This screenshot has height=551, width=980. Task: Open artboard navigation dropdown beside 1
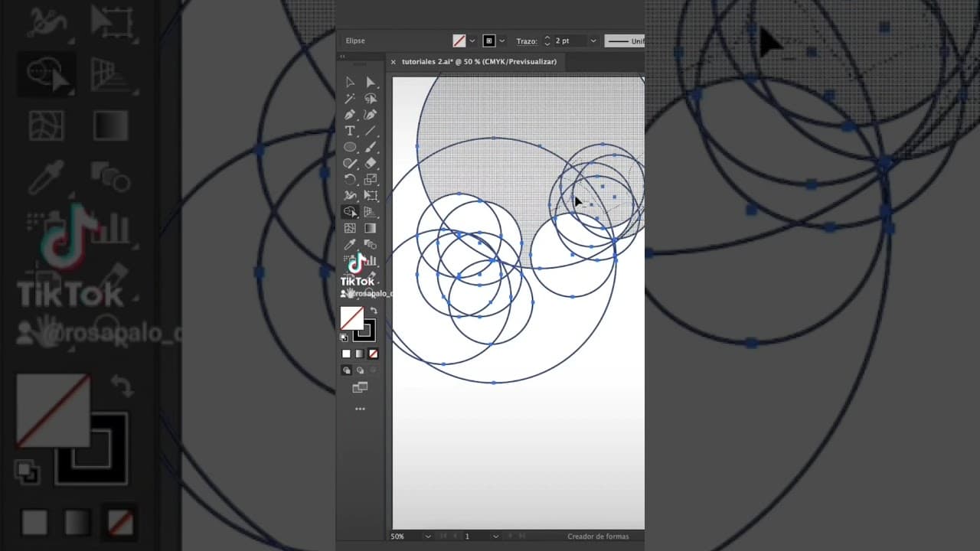tap(496, 536)
